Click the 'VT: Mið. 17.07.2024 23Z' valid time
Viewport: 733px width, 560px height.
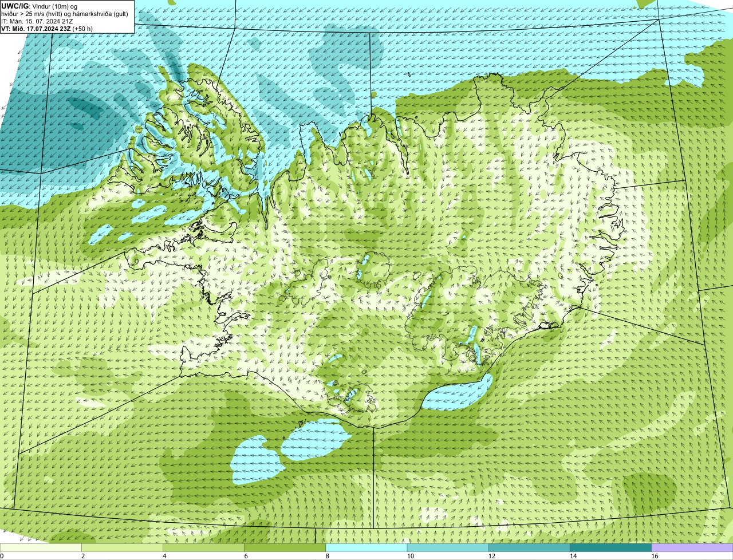[36, 29]
